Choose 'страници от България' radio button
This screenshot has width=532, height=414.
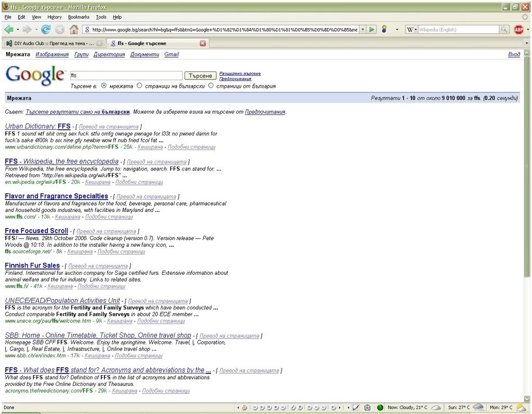[x=211, y=86]
